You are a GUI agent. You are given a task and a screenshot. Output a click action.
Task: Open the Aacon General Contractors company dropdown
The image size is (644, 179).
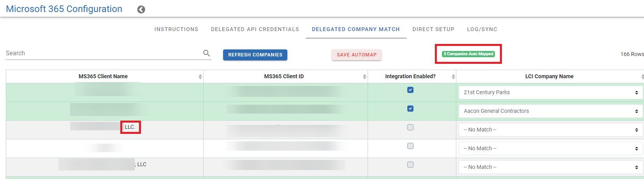click(x=551, y=111)
